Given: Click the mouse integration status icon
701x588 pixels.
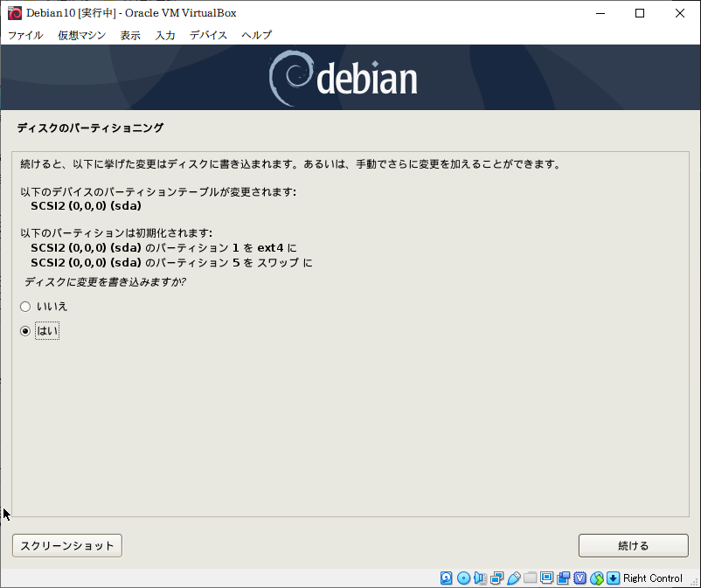Looking at the screenshot, I should click(x=597, y=578).
